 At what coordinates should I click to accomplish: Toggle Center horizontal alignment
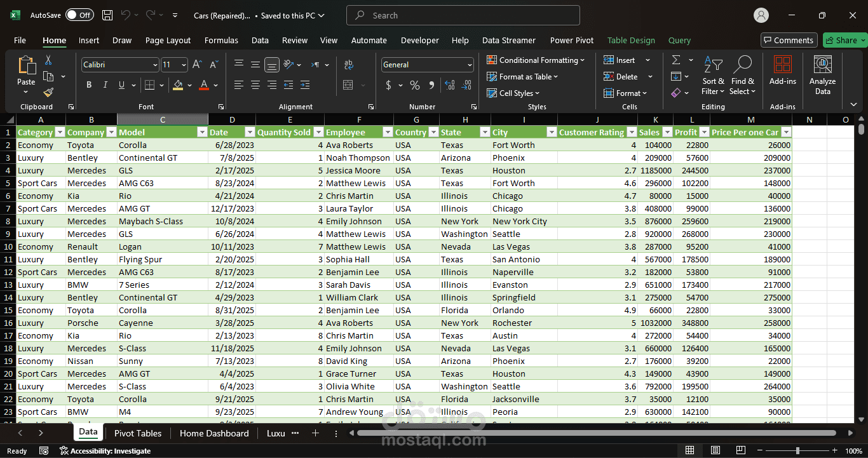255,85
